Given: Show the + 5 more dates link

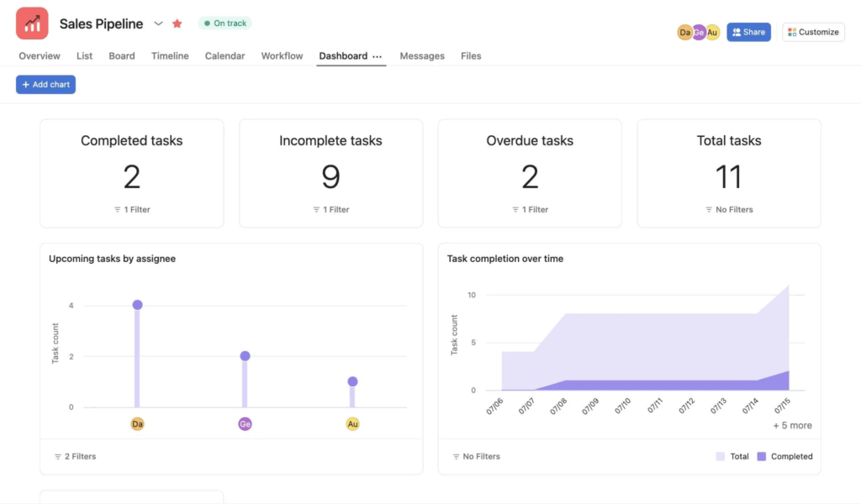Looking at the screenshot, I should point(792,425).
